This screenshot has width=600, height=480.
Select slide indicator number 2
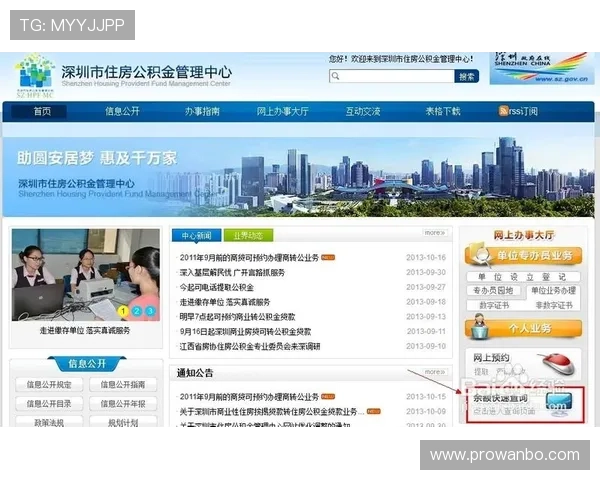(x=137, y=311)
